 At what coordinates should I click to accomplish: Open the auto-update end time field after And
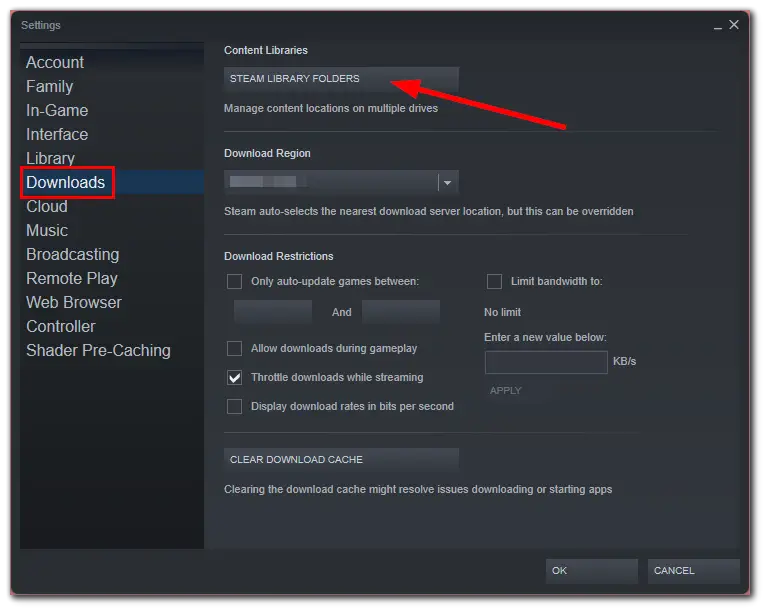point(401,312)
